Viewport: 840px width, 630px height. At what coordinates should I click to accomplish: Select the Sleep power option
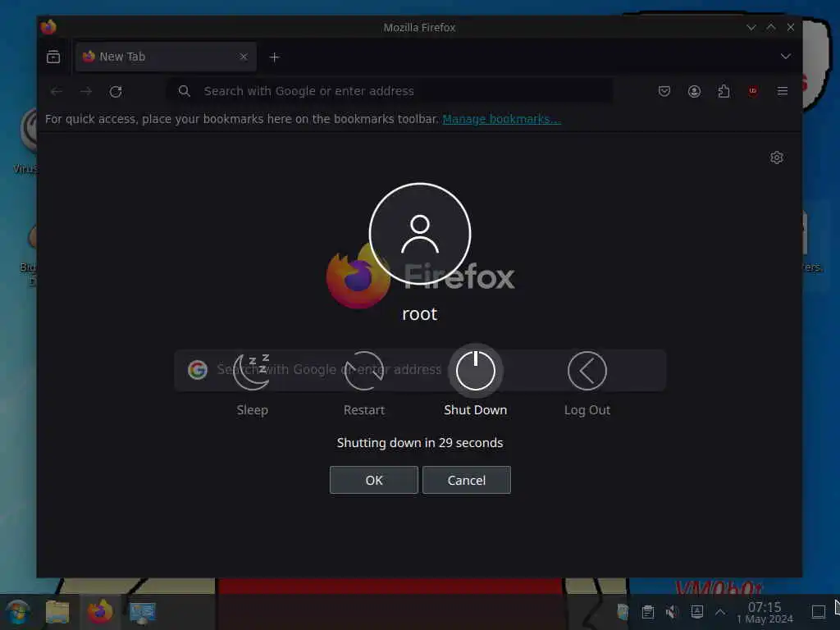coord(252,371)
